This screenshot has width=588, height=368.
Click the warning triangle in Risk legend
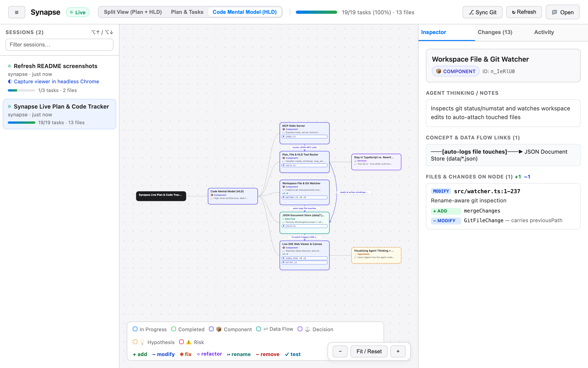pyautogui.click(x=189, y=342)
